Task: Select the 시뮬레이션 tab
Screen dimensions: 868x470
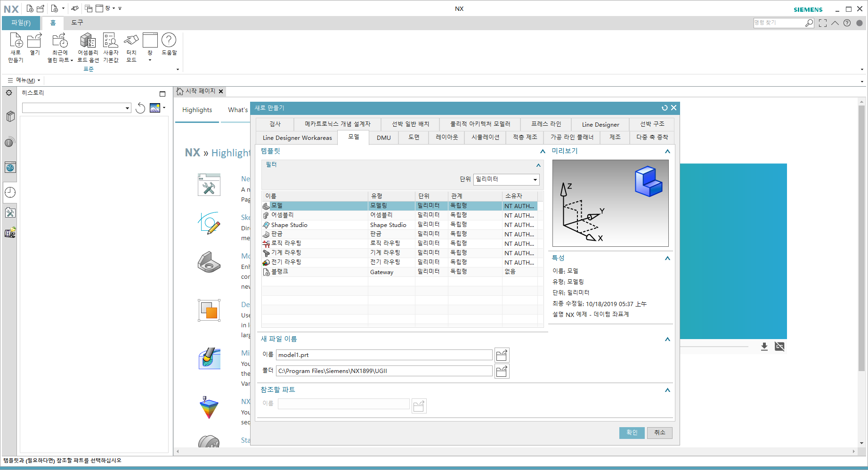Action: (486, 137)
